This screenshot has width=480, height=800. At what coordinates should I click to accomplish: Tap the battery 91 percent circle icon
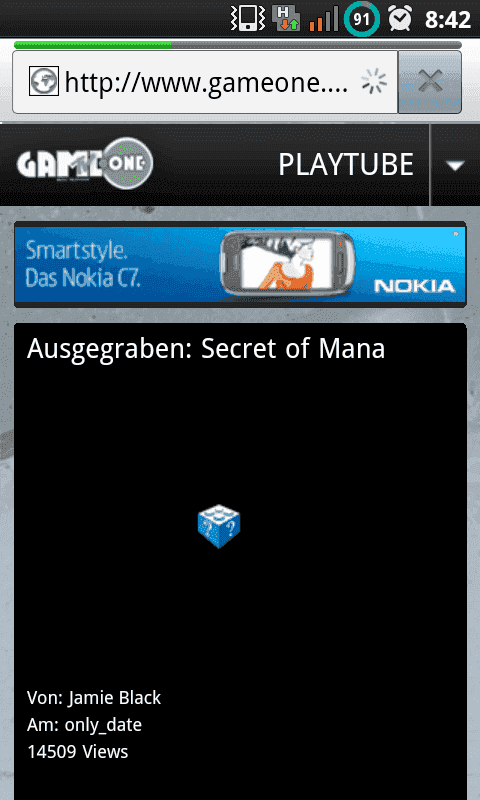click(362, 19)
